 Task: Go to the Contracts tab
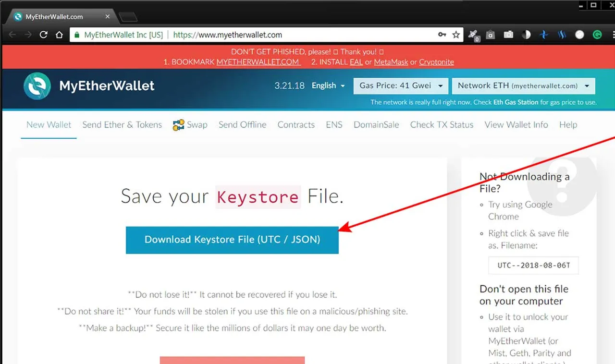click(296, 125)
